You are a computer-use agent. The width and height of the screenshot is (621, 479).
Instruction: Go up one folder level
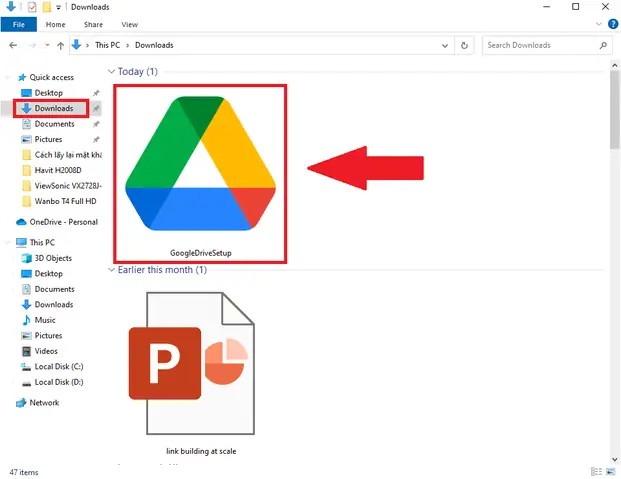[x=61, y=46]
